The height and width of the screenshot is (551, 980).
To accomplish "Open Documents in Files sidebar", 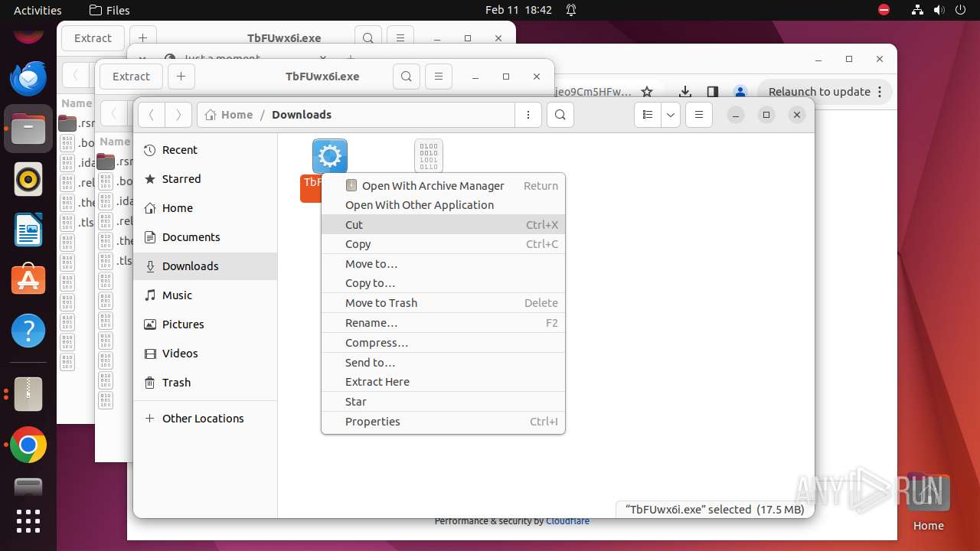I will point(205,237).
